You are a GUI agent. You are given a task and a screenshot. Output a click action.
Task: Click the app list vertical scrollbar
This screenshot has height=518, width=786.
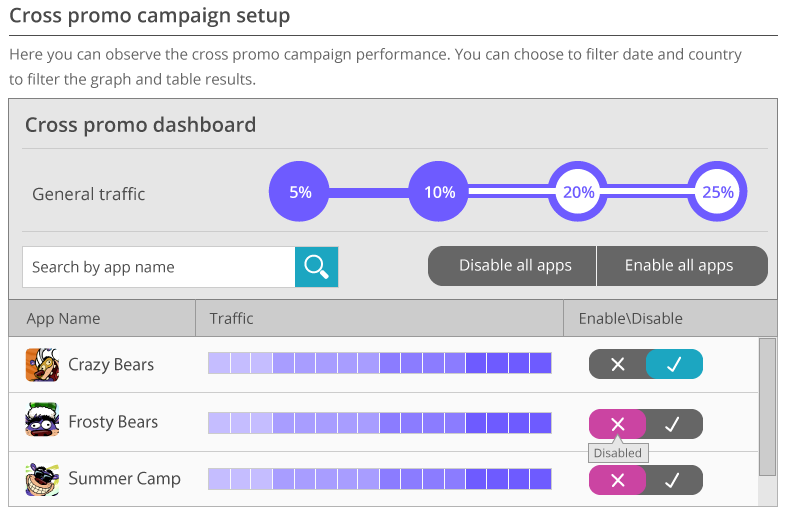(767, 406)
